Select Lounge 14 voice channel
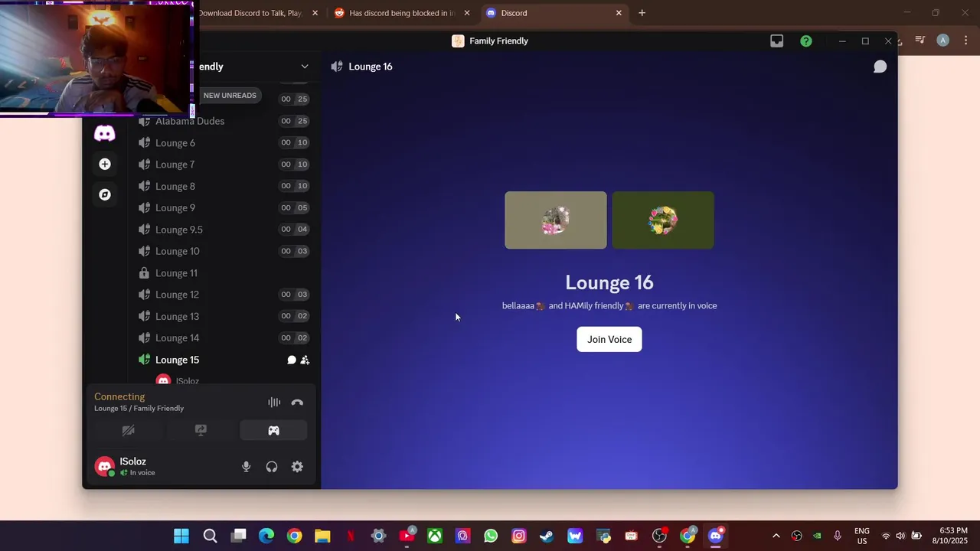Screen dimensions: 980x551 point(224,337)
